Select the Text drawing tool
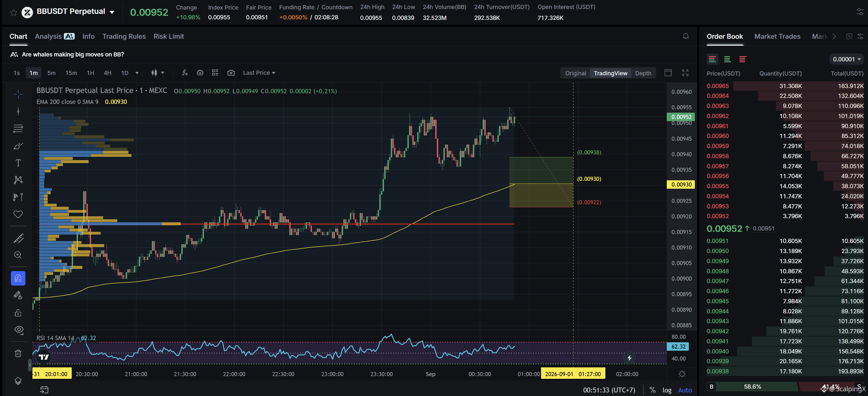The width and height of the screenshot is (868, 396). (18, 163)
